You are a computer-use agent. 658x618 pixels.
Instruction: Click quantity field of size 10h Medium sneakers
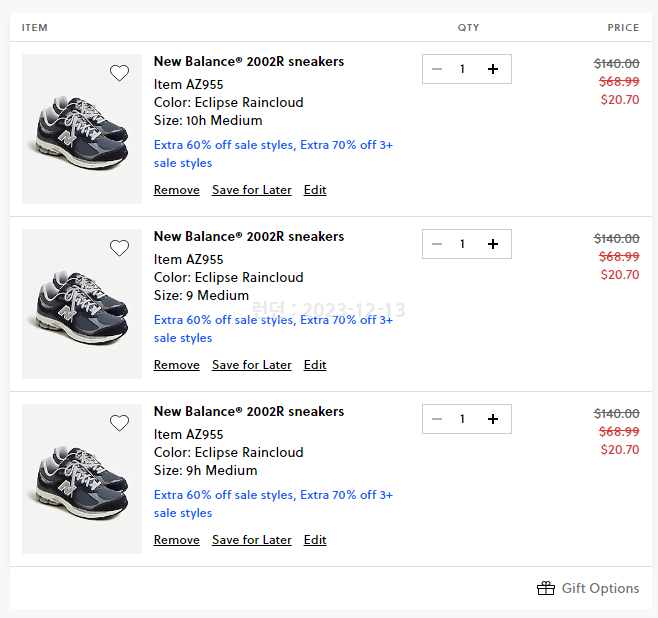[463, 69]
